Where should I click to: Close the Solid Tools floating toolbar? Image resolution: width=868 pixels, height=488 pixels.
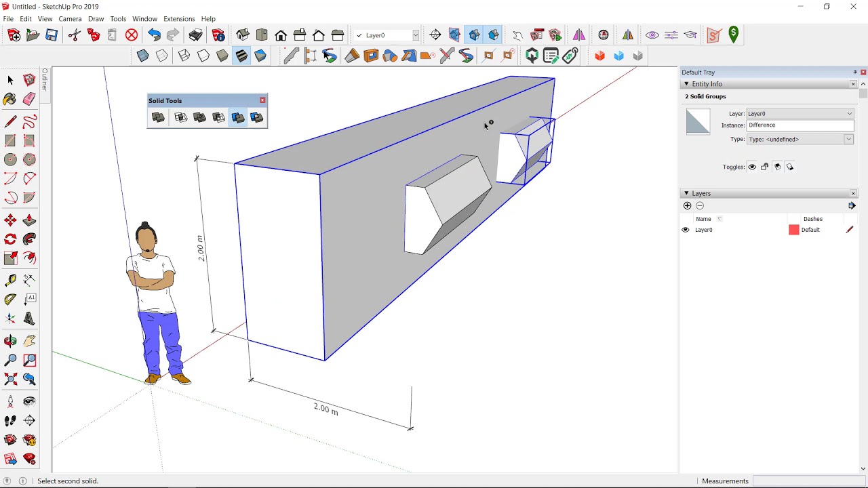click(x=262, y=100)
